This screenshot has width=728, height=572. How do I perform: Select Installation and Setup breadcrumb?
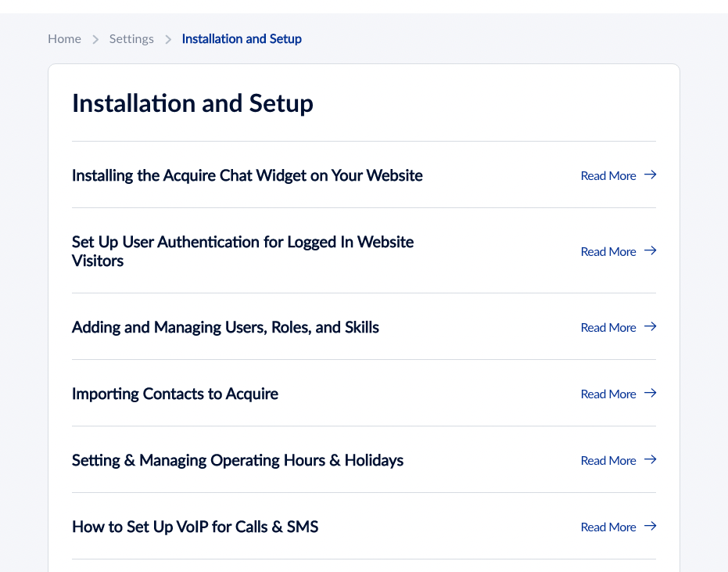242,39
